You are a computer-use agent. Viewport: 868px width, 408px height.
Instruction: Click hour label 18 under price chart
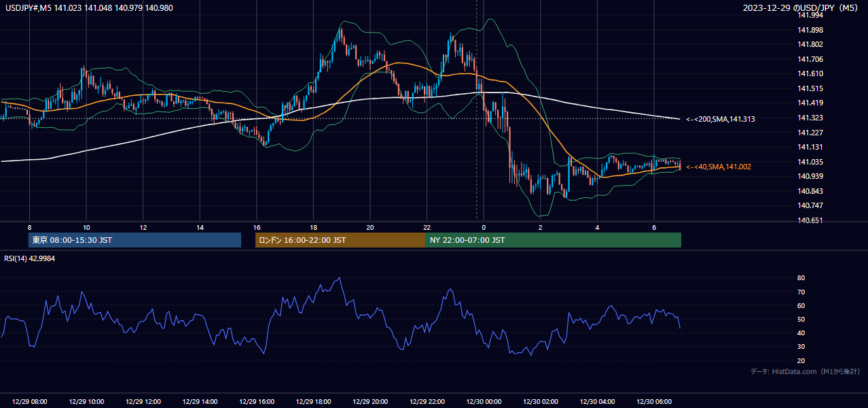coord(313,227)
